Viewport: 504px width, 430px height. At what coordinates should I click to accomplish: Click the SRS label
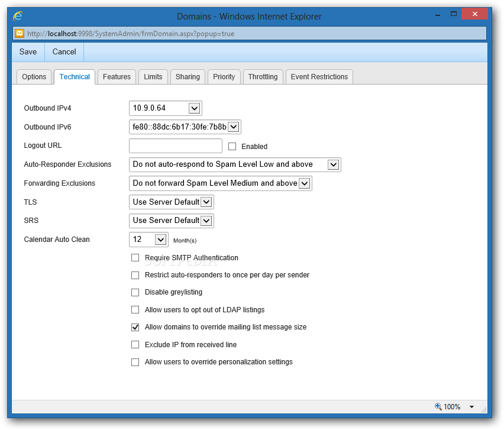tap(31, 221)
